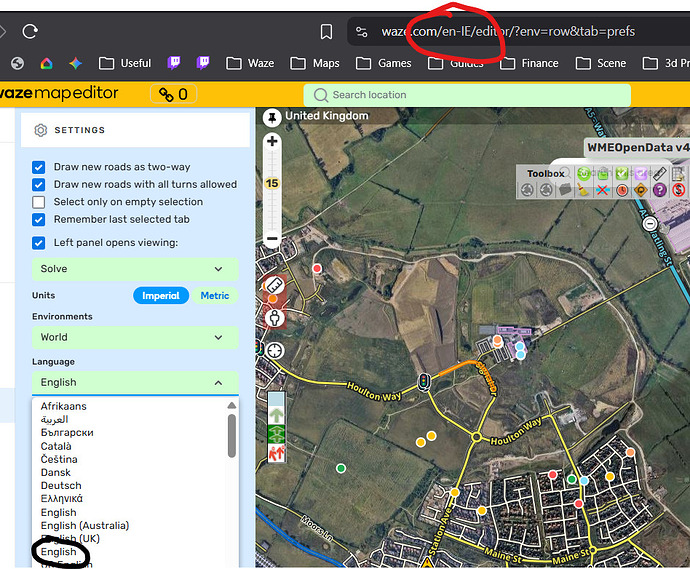Viewport: 690px width, 569px height.
Task: Click the traffic light icon on Houlton Way
Action: [x=424, y=382]
